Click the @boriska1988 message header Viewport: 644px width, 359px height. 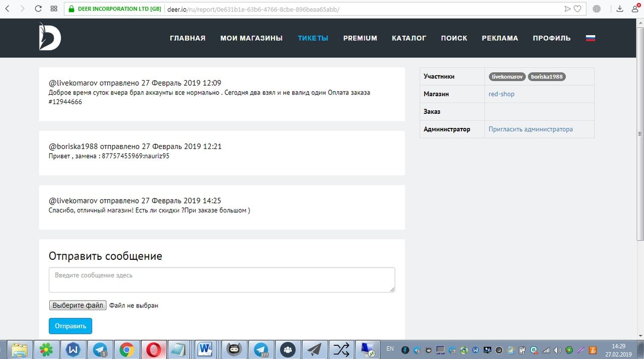click(x=135, y=147)
